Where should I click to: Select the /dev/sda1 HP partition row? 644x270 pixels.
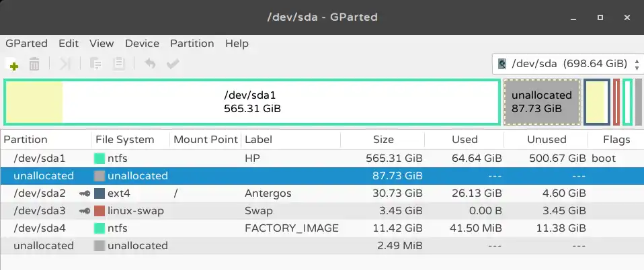coord(322,159)
